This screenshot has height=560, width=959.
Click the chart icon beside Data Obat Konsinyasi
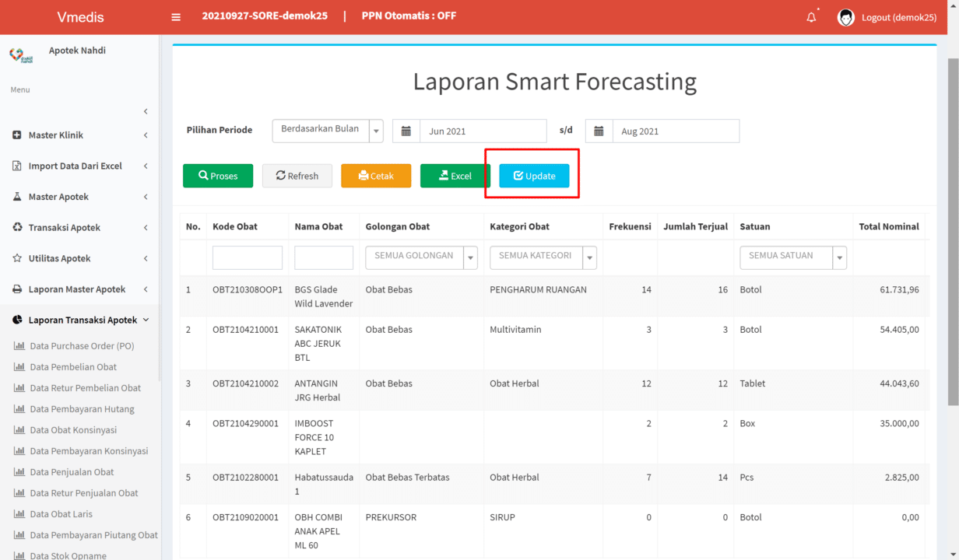pyautogui.click(x=19, y=430)
